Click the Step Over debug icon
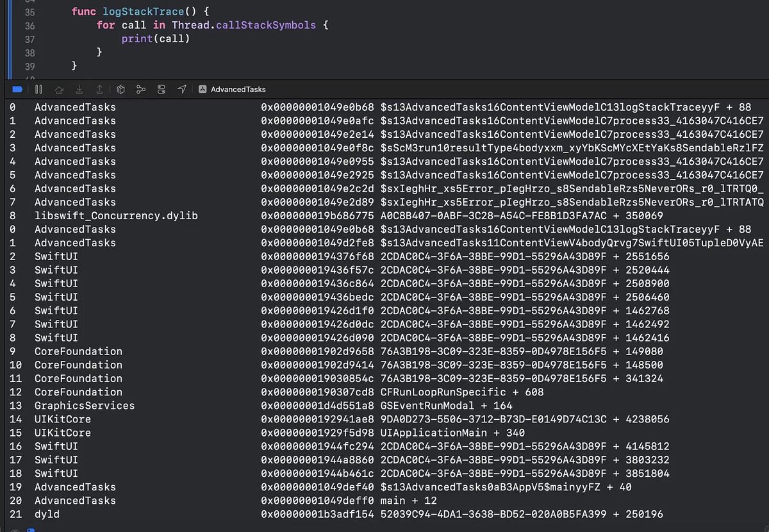This screenshot has width=769, height=532. point(59,89)
